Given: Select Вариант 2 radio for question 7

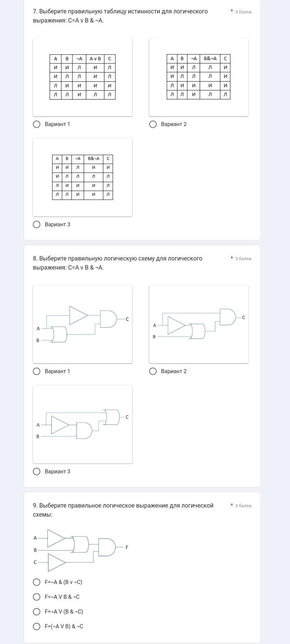Looking at the screenshot, I should 153,124.
